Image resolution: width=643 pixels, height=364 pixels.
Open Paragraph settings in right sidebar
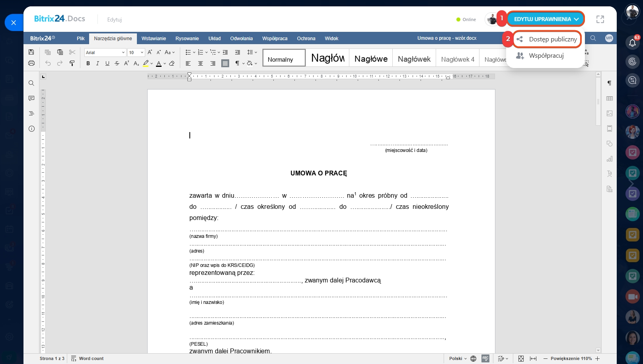coord(609,83)
